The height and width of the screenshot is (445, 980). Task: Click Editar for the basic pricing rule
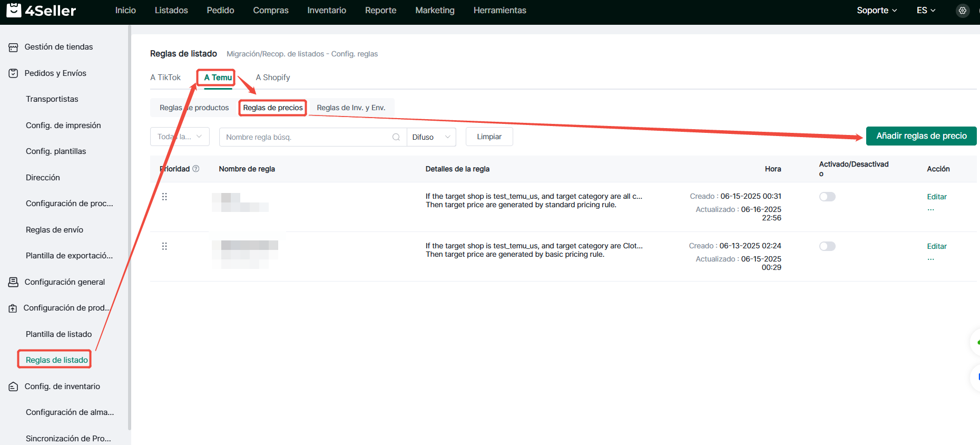tap(937, 246)
